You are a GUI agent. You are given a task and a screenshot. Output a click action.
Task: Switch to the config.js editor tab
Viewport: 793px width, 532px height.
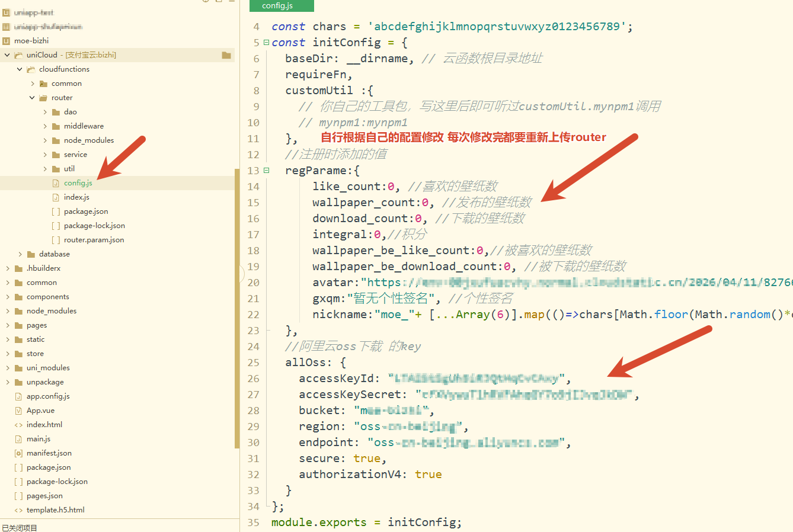pos(278,6)
